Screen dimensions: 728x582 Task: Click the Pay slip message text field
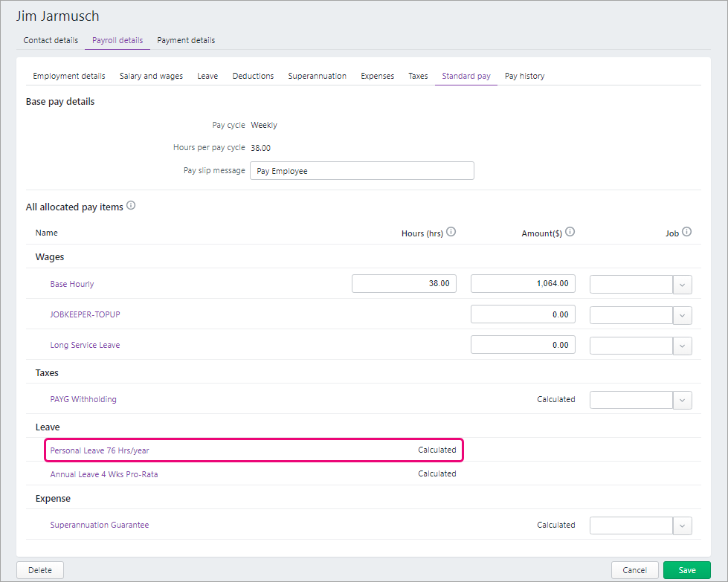[x=361, y=171]
